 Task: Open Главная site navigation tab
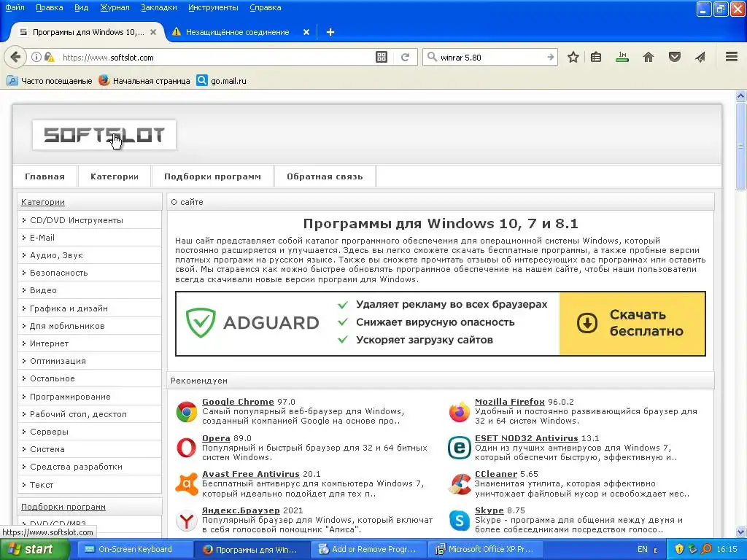pyautogui.click(x=44, y=176)
